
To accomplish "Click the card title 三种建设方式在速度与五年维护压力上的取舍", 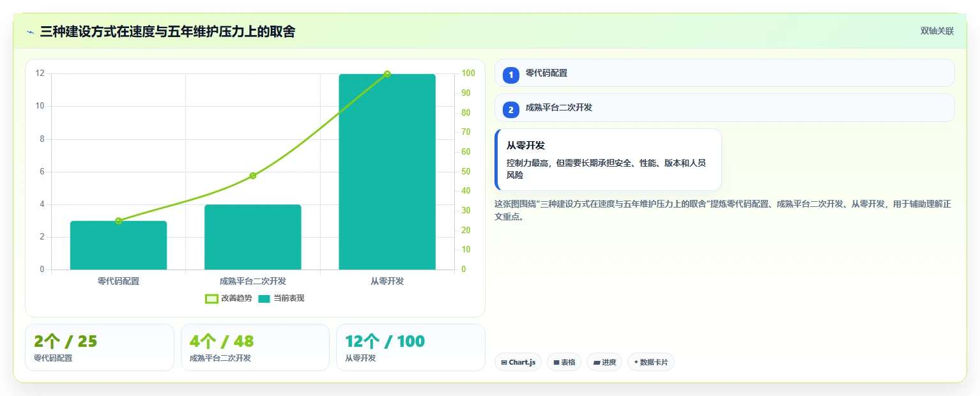I will (x=167, y=32).
